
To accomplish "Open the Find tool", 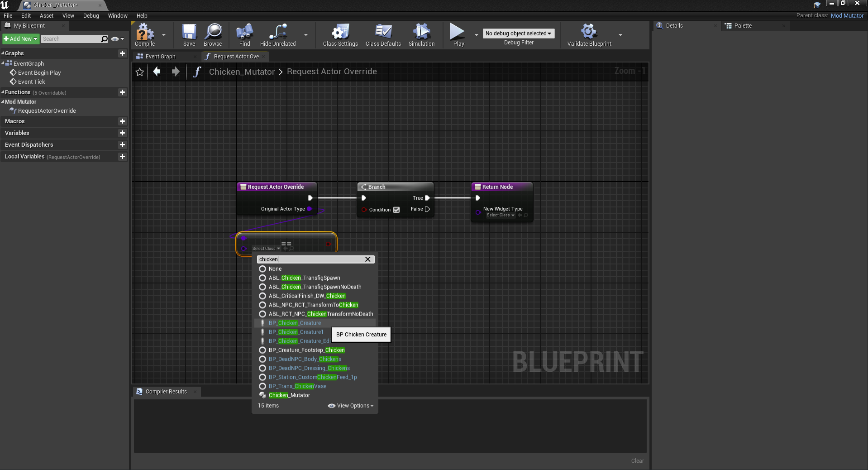I will (x=244, y=35).
